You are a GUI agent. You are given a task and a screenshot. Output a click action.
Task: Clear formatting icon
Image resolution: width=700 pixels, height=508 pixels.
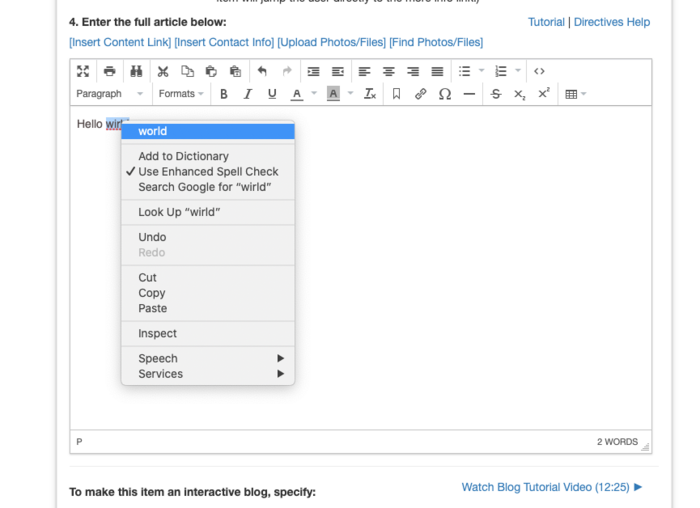[370, 94]
